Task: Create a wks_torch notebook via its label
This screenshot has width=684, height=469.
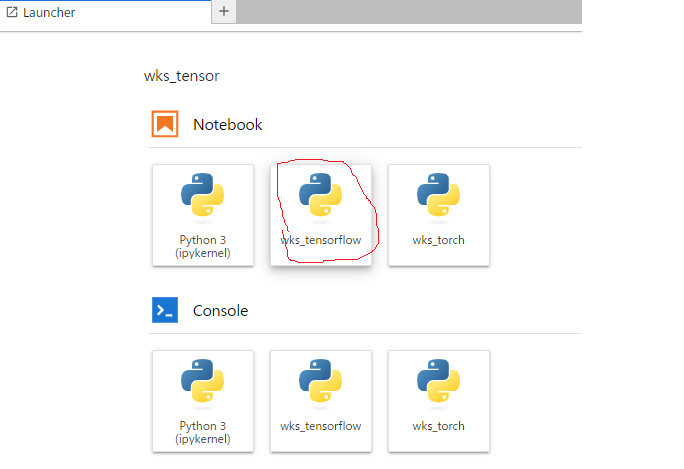Action: (438, 240)
